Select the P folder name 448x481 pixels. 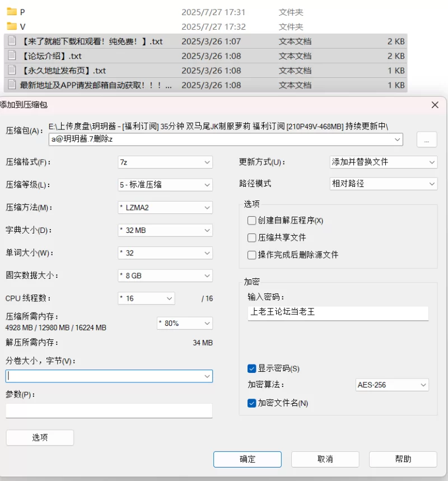(x=22, y=12)
